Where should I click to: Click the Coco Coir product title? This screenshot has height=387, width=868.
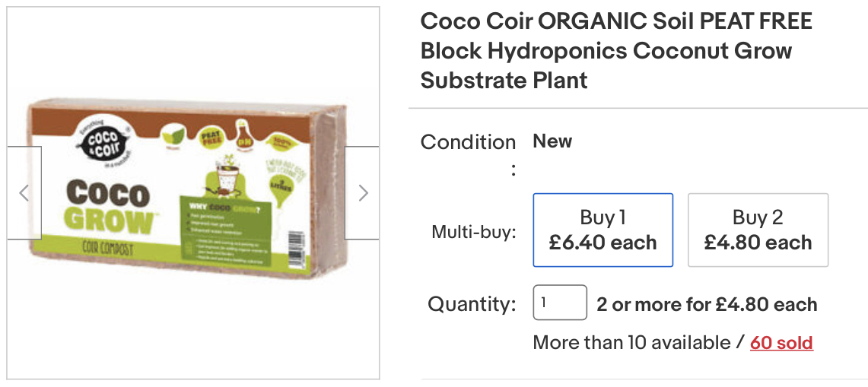(616, 50)
